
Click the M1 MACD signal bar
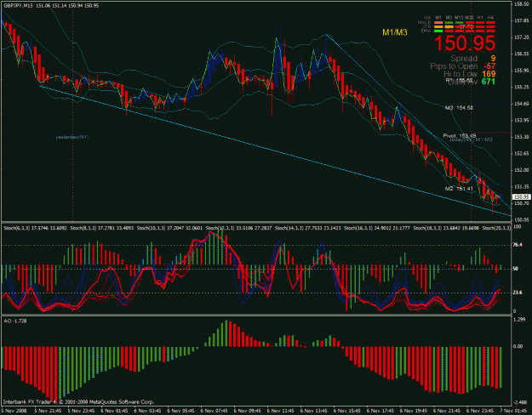click(438, 22)
